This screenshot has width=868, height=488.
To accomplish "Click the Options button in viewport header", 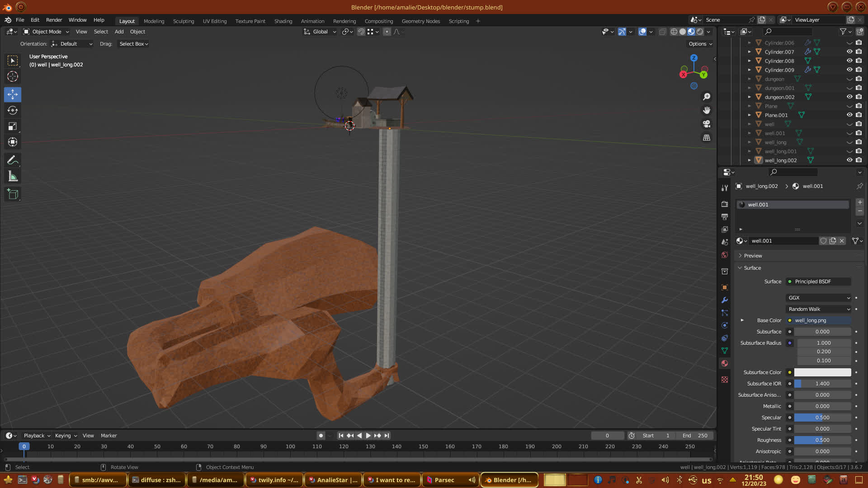I will pos(700,44).
